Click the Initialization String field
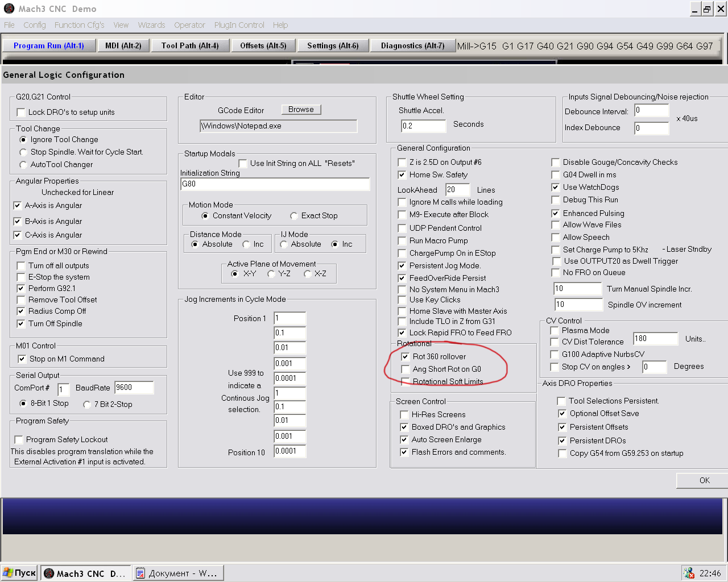Viewport: 728px width, 582px height. (x=275, y=185)
